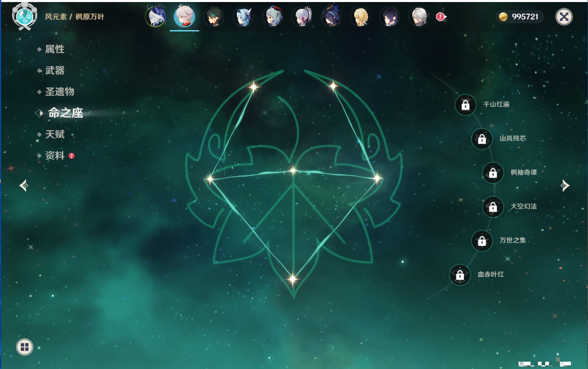The image size is (588, 369).
Task: Click the 血赤叶红 constellation label
Action: [x=491, y=274]
